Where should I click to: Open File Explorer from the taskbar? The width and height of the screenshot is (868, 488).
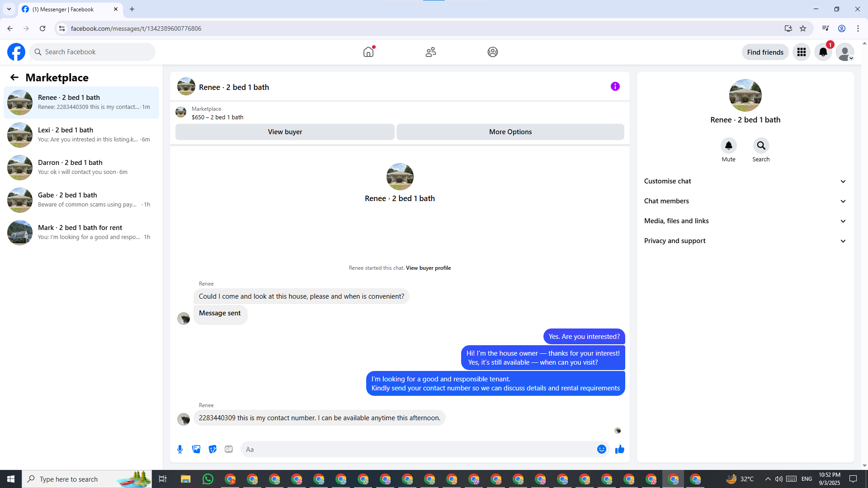(186, 479)
